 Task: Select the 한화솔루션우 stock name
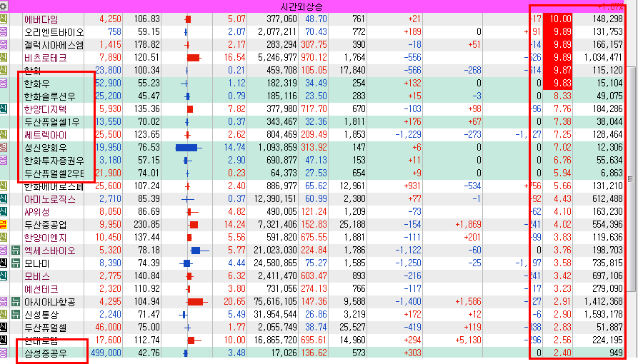point(49,96)
